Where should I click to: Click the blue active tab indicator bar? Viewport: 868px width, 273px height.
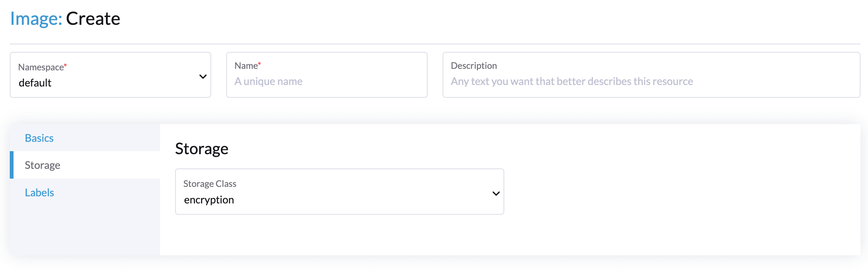tap(11, 165)
